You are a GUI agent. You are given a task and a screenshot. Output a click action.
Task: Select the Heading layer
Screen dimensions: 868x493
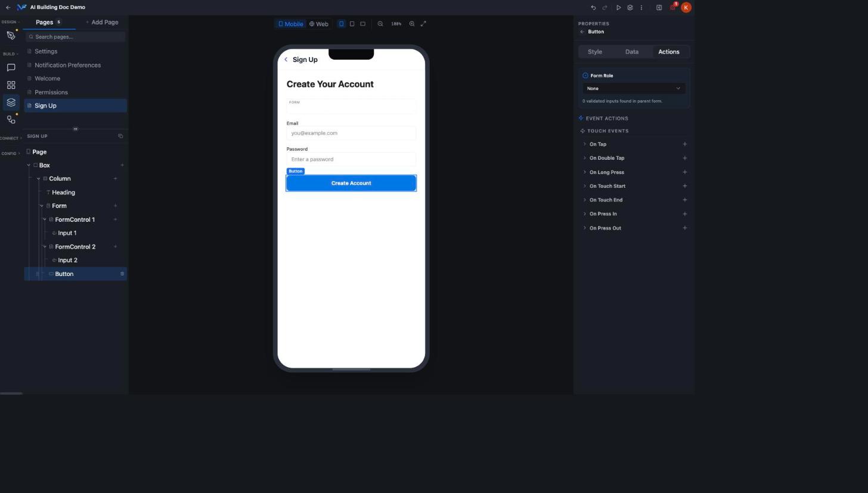(x=63, y=193)
